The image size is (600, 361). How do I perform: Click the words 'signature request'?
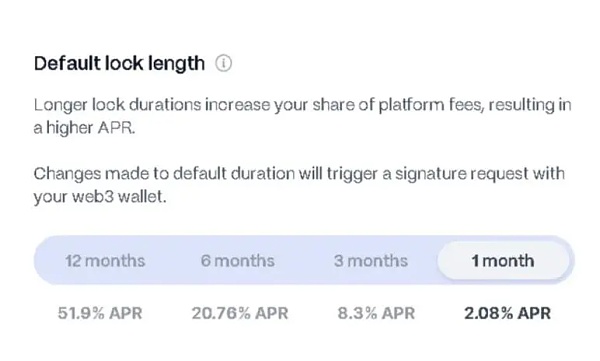(x=462, y=174)
